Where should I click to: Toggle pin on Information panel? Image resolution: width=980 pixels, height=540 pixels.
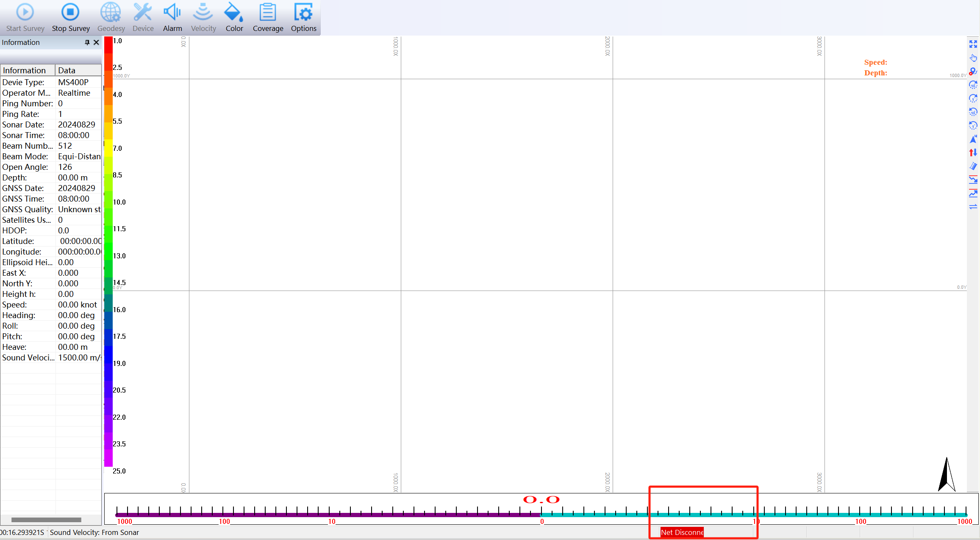click(x=87, y=42)
